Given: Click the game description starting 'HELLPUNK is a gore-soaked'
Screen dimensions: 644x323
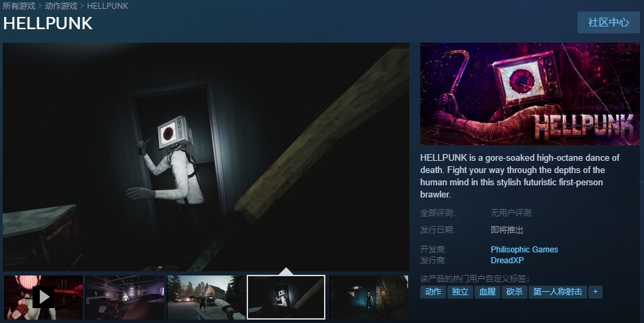Looking at the screenshot, I should pos(519,176).
